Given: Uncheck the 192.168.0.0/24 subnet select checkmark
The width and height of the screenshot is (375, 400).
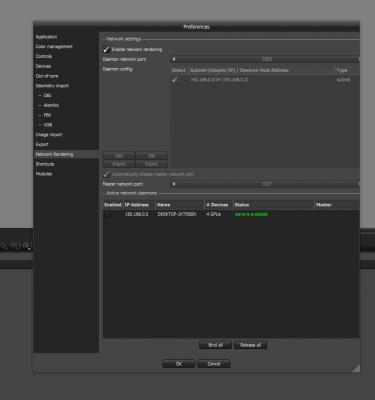Looking at the screenshot, I should [175, 80].
